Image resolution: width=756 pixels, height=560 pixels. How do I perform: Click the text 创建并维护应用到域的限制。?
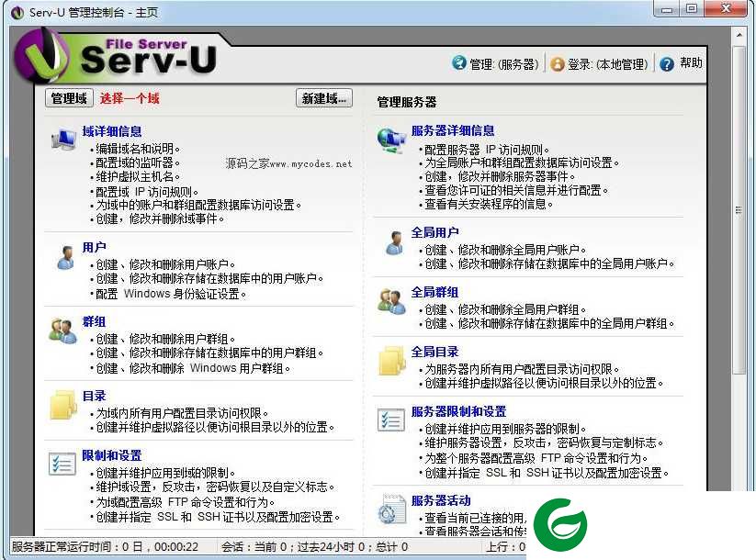point(165,473)
